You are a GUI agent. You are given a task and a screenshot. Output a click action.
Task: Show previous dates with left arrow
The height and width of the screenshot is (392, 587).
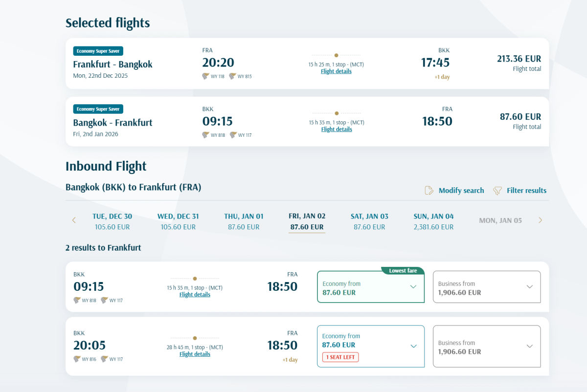pos(74,220)
